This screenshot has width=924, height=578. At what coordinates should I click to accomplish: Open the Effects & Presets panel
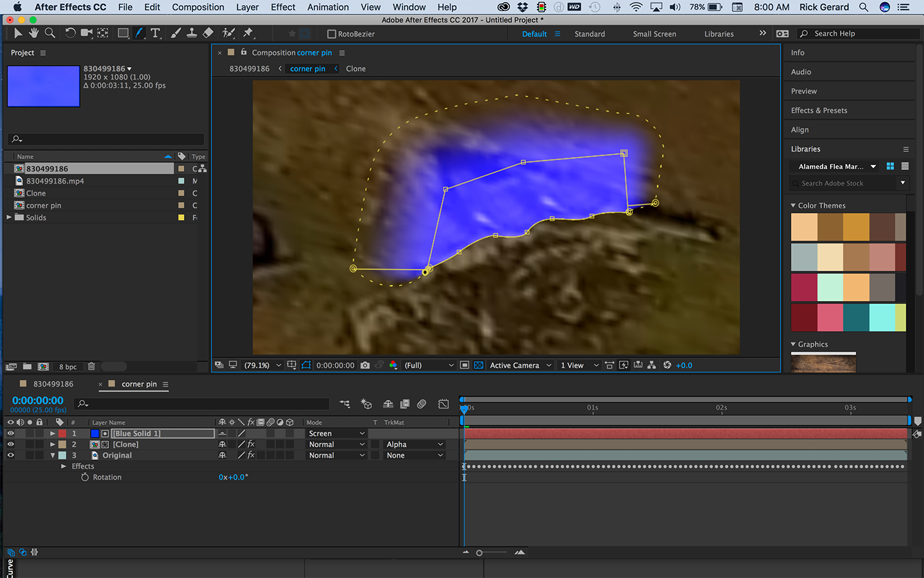pos(819,110)
